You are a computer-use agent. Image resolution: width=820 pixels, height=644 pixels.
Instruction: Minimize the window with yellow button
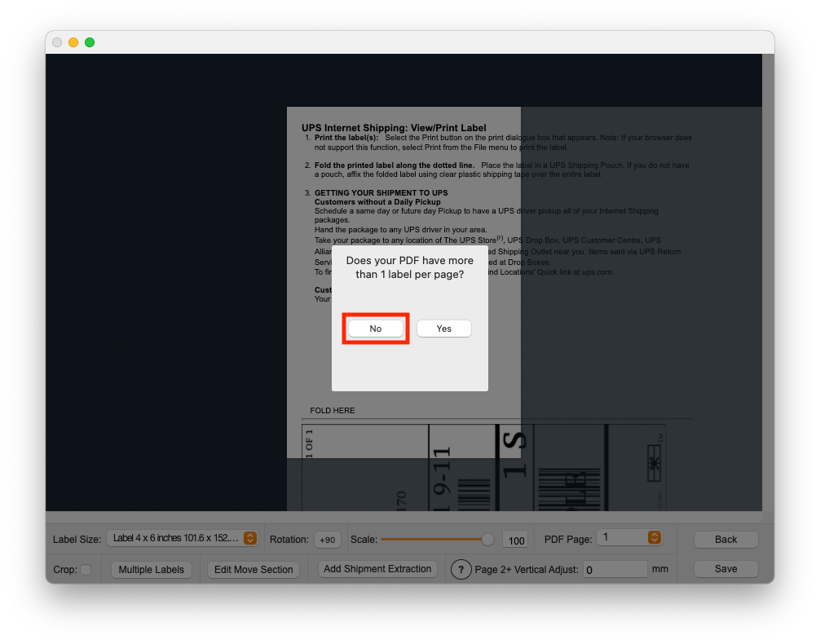click(x=73, y=42)
